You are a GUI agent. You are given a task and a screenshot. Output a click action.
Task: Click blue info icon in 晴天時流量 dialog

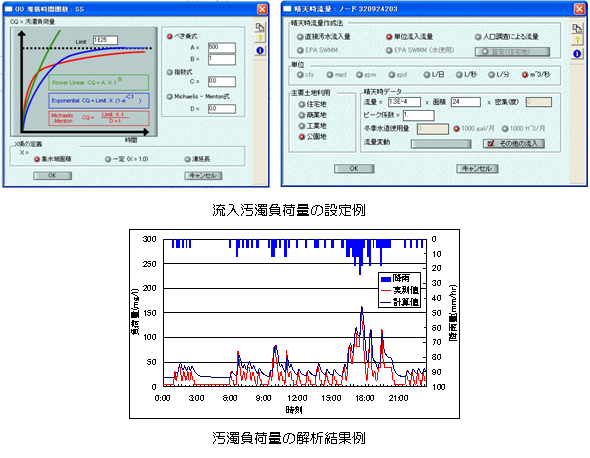577,53
